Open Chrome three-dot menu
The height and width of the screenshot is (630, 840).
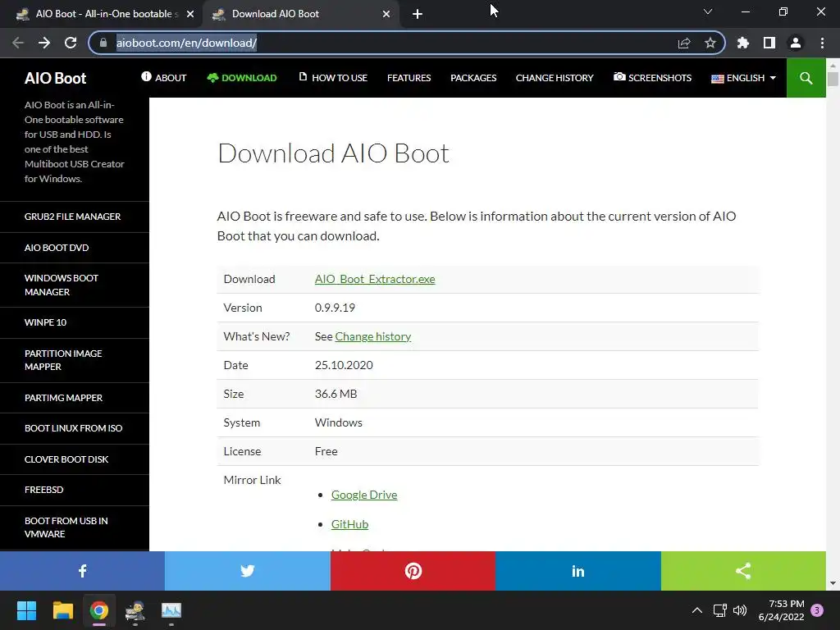coord(822,43)
